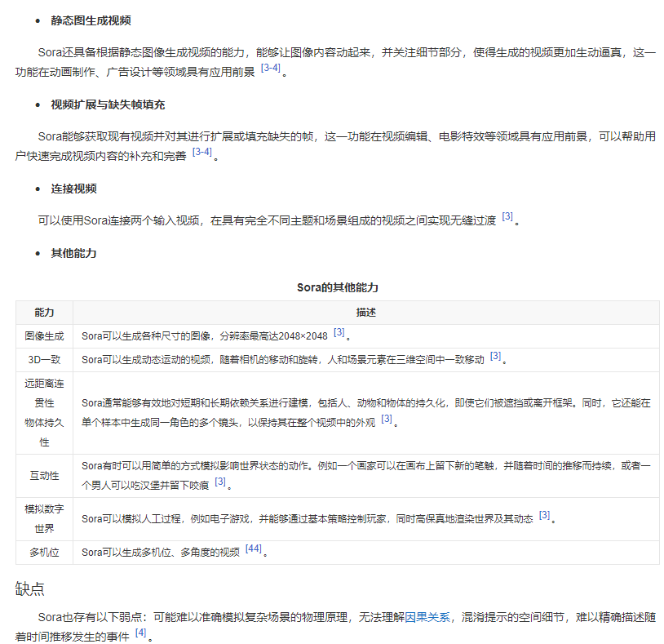The image size is (664, 644).
Task: Click the paragraph starting Sora还具备根据静态图像
Action: click(335, 62)
